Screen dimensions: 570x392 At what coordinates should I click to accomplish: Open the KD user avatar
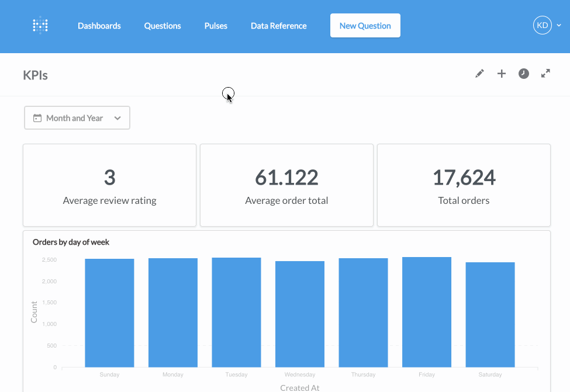click(x=542, y=25)
